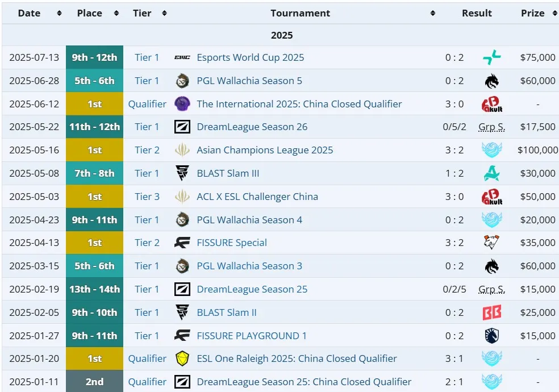
Task: Open the ESL One Raleigh 2025 qualifier link
Action: click(x=297, y=358)
